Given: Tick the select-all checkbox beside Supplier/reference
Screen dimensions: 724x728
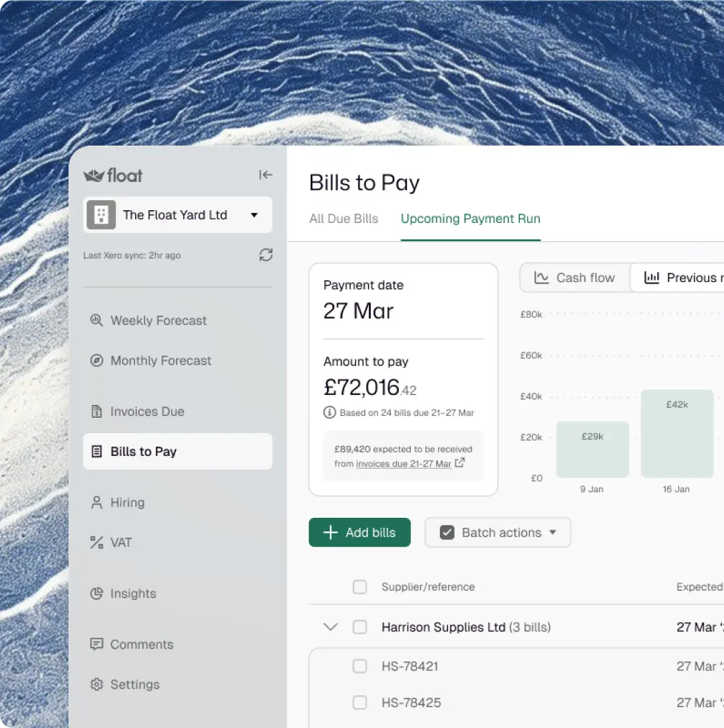Looking at the screenshot, I should pos(359,587).
